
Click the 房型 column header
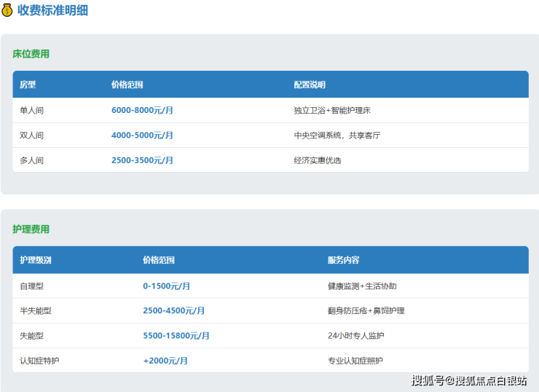tap(28, 85)
